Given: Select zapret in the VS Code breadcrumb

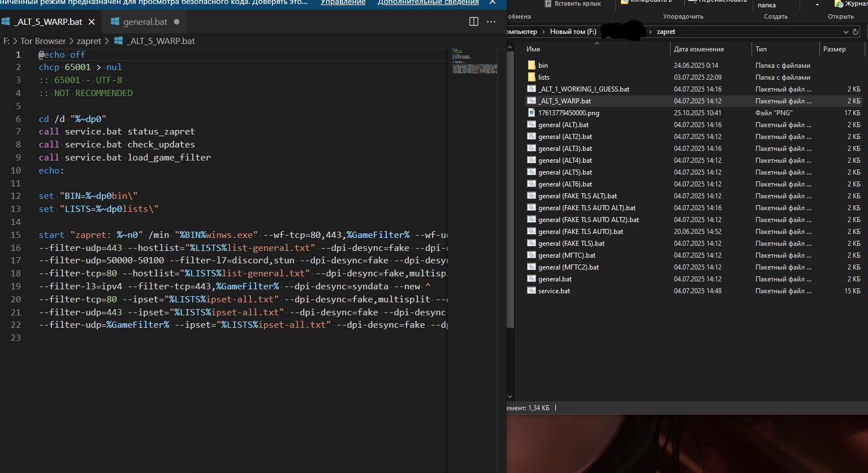Looking at the screenshot, I should pyautogui.click(x=89, y=41).
